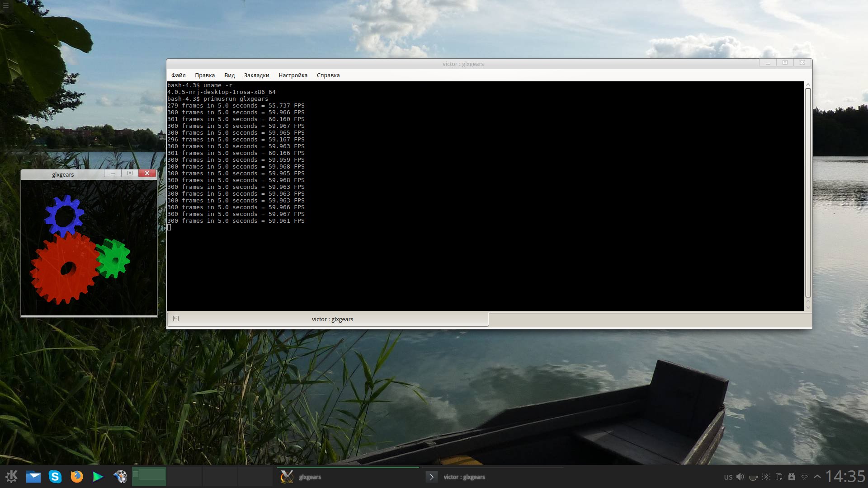The height and width of the screenshot is (488, 868).
Task: Open the KDE application launcher
Action: (x=11, y=476)
